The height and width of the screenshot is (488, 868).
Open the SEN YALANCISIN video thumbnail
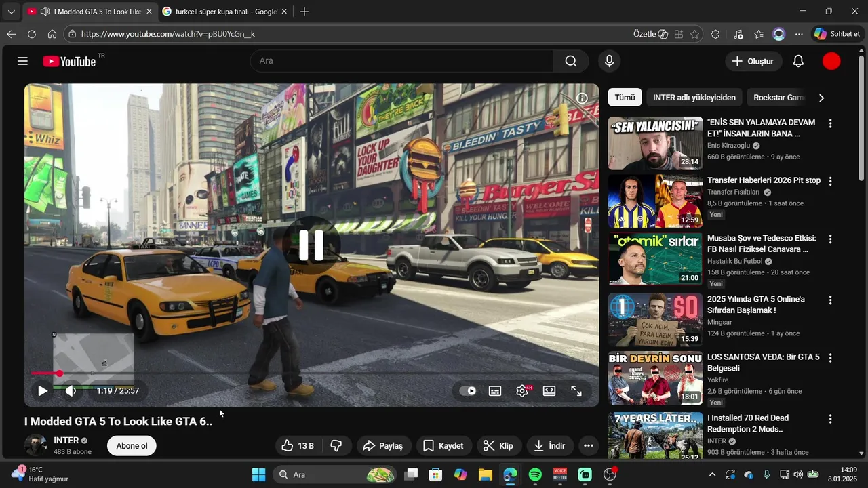coord(655,143)
